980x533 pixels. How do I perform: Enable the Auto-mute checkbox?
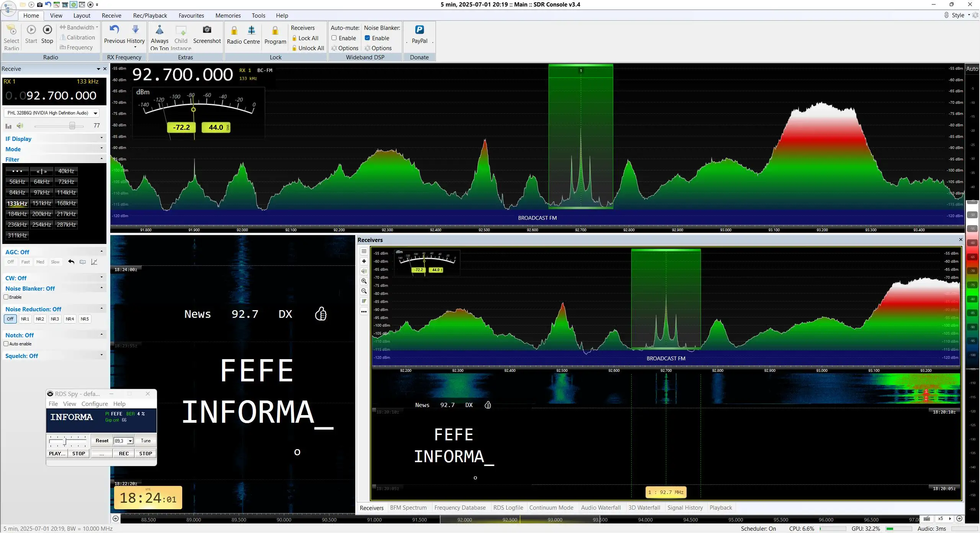334,38
